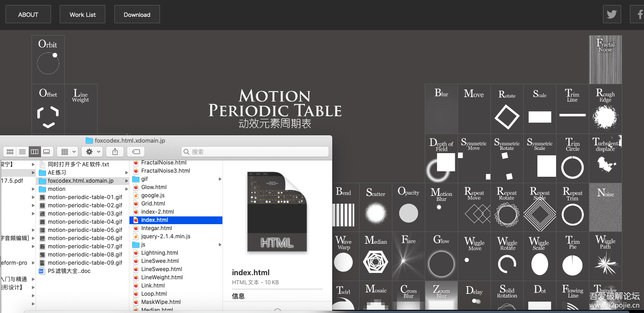
Task: Select the Repeat Rotate element tile
Action: click(507, 207)
